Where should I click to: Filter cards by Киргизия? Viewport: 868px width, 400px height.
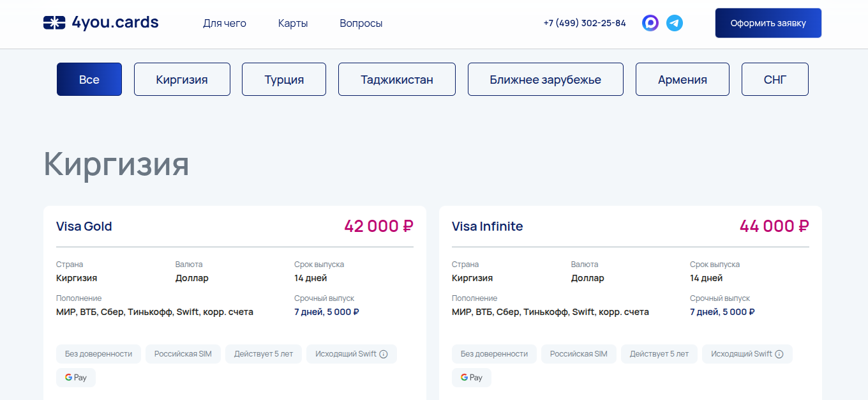click(x=182, y=79)
